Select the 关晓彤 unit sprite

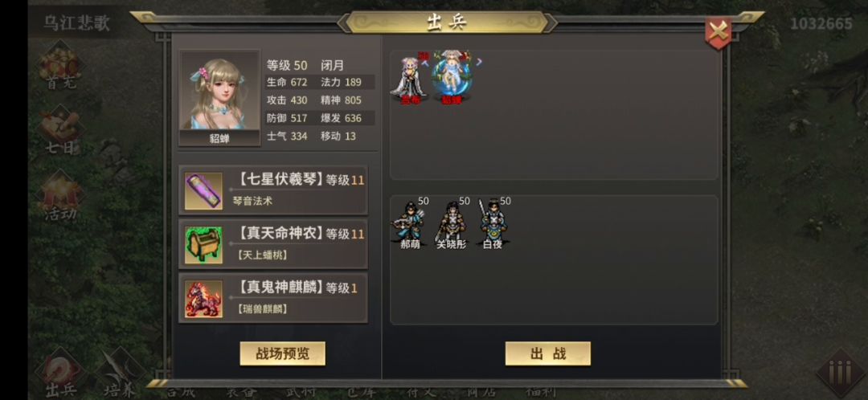(x=451, y=223)
